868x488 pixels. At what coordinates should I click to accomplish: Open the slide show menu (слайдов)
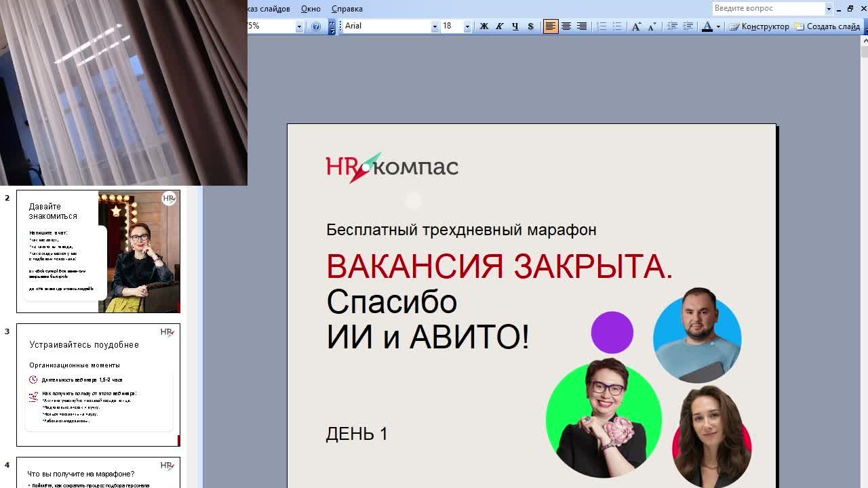tap(269, 9)
